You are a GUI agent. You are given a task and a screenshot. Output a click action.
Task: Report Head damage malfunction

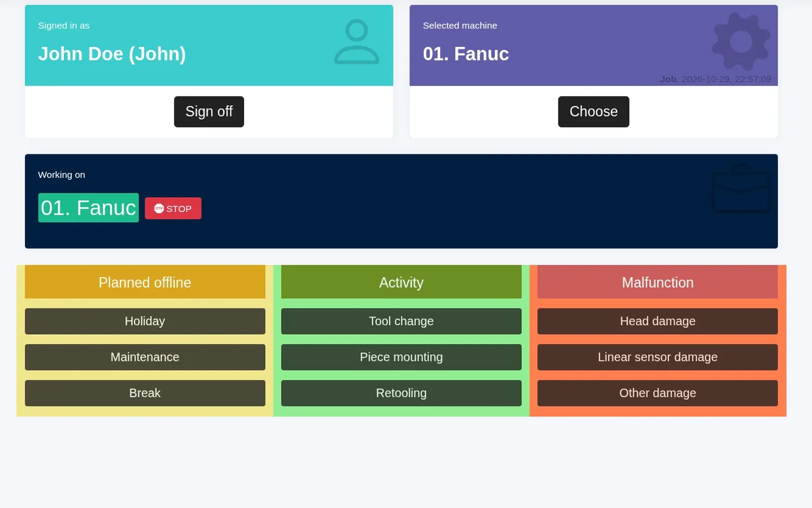[657, 321]
